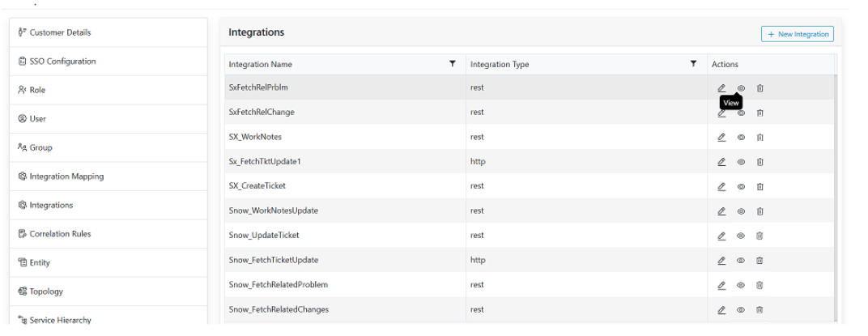Click the New Integration button

798,34
